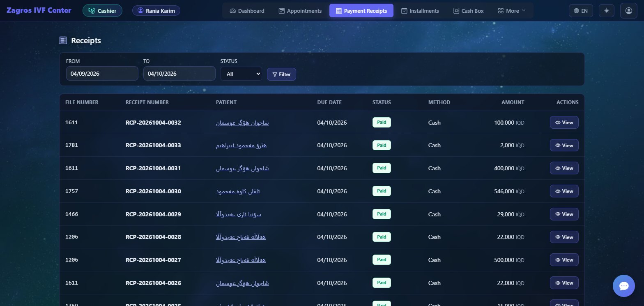
Task: Toggle the light/dark theme sun icon
Action: point(606,11)
